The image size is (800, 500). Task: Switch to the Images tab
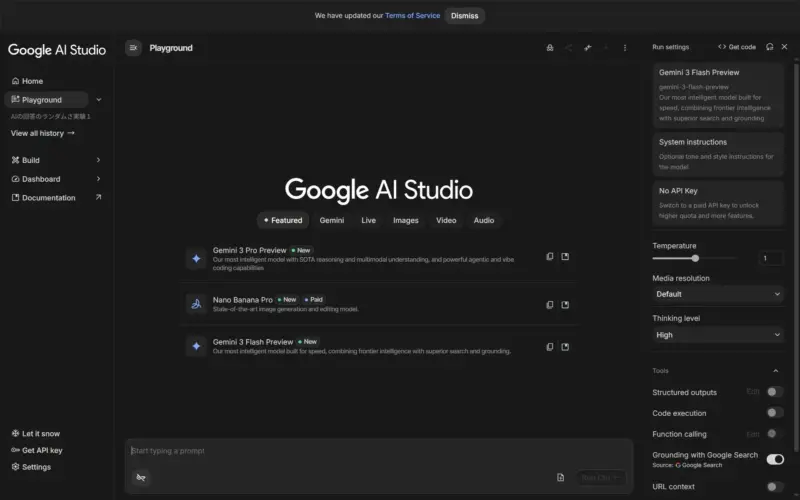click(405, 220)
